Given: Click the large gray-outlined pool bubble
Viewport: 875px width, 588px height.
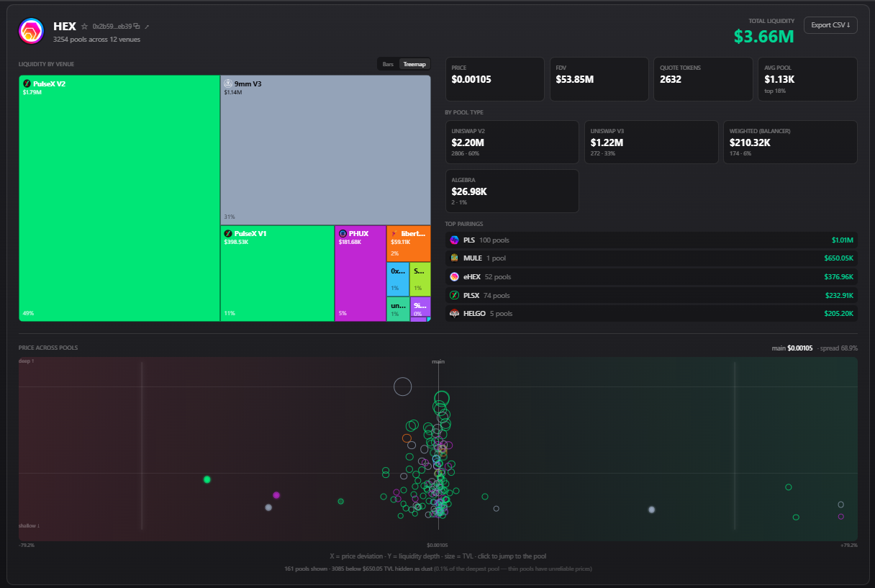Looking at the screenshot, I should pyautogui.click(x=403, y=386).
